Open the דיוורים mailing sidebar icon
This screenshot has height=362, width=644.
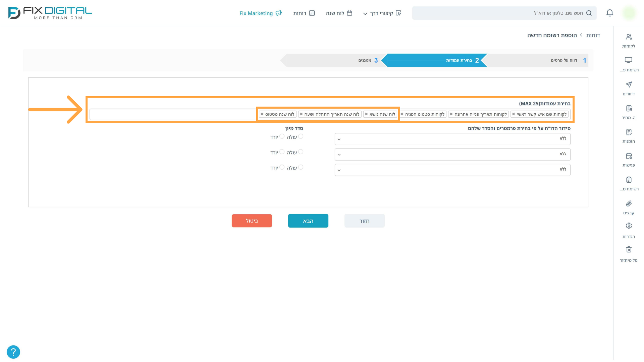(629, 88)
